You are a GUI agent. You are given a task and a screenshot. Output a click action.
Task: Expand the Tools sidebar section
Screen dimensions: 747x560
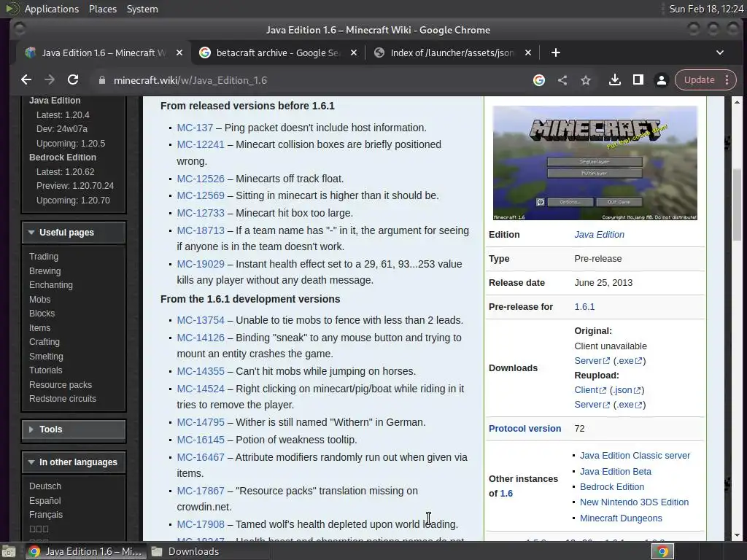[74, 429]
